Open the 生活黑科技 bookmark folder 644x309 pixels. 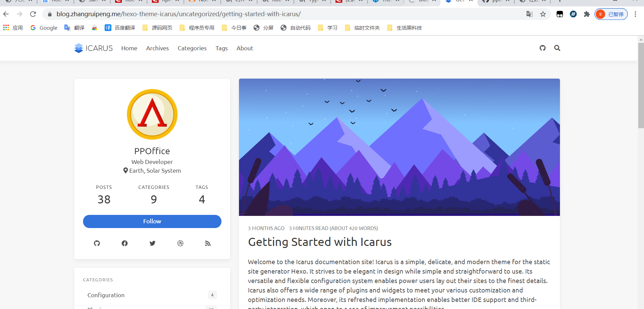[x=405, y=28]
